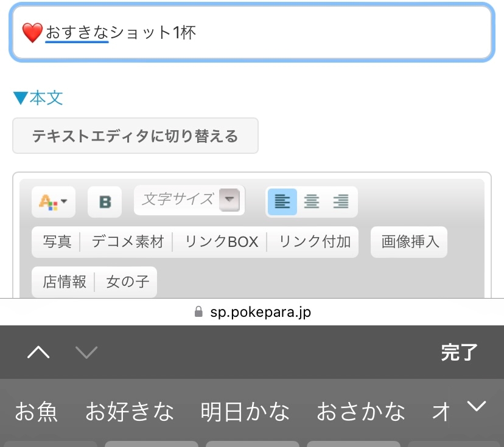This screenshot has width=504, height=447.
Task: Select left text alignment
Action: pos(282,202)
